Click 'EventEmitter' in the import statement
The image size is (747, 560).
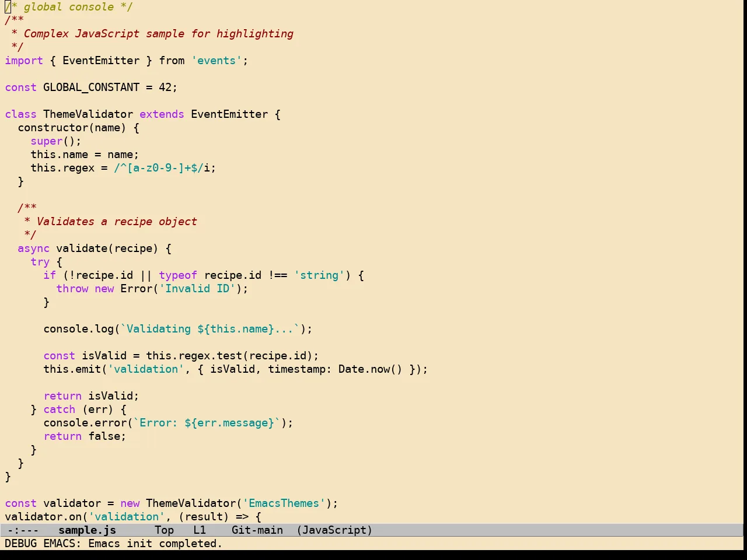(101, 61)
